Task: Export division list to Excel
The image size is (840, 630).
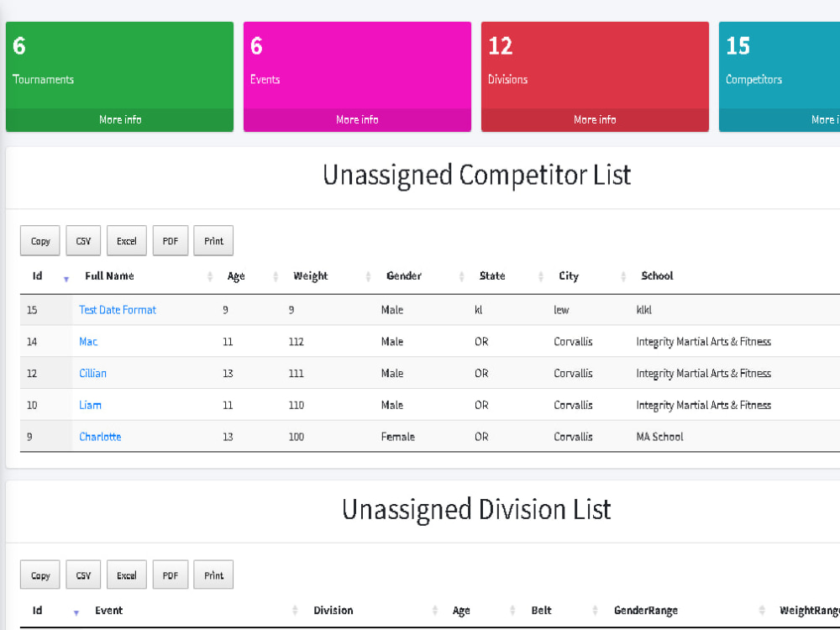Action: tap(127, 575)
